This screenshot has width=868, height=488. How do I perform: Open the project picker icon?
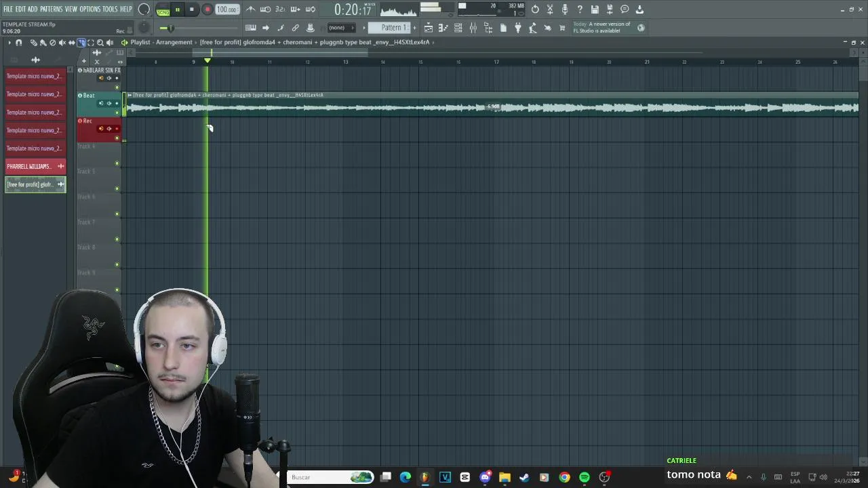(x=503, y=28)
